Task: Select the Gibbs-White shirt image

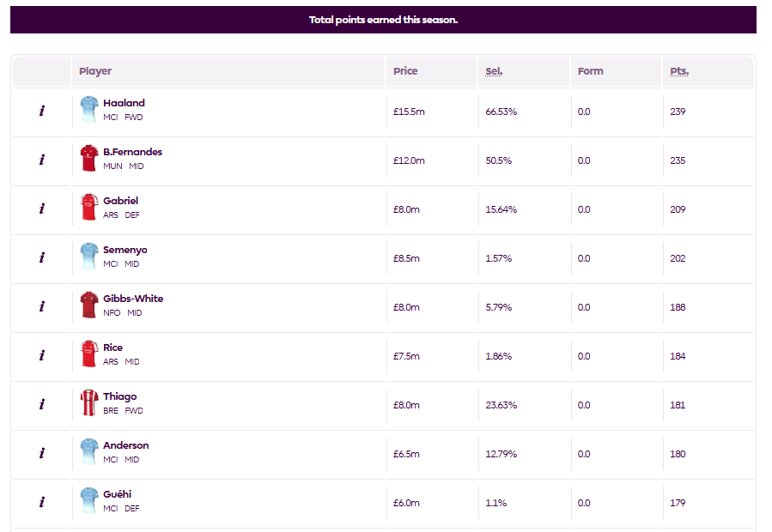Action: (x=89, y=305)
